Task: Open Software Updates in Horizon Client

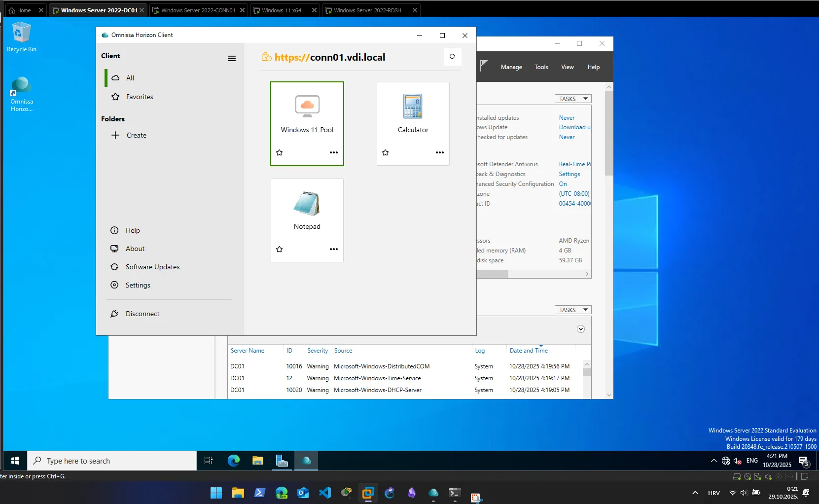Action: (x=152, y=266)
